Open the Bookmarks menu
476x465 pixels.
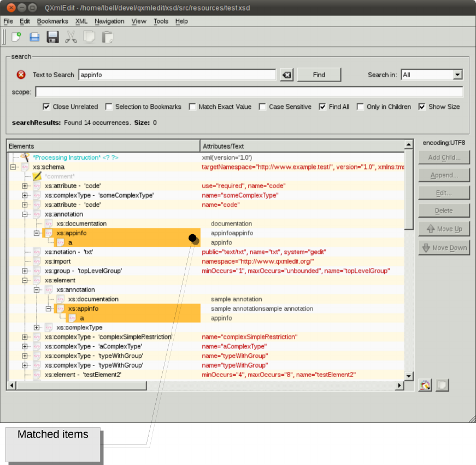click(52, 21)
